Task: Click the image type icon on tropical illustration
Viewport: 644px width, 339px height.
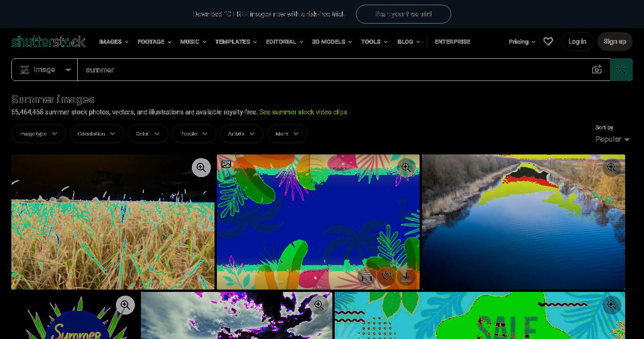Action: [226, 164]
